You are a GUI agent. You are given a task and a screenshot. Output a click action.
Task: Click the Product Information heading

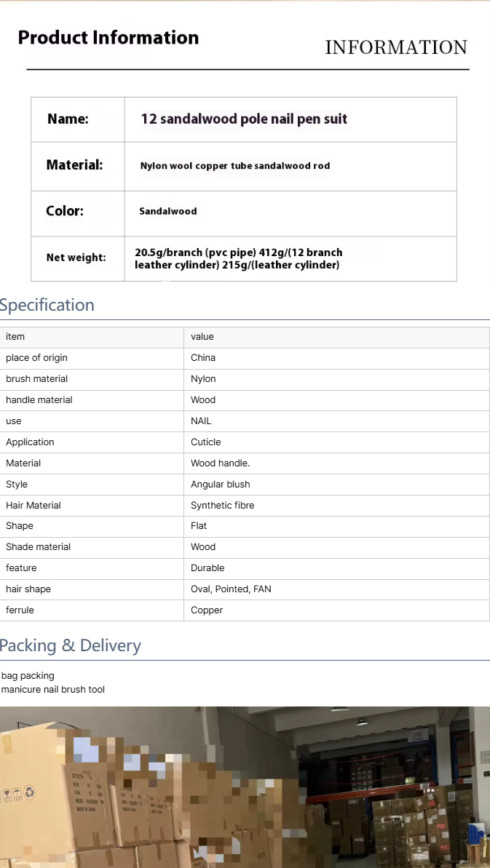[x=108, y=38]
